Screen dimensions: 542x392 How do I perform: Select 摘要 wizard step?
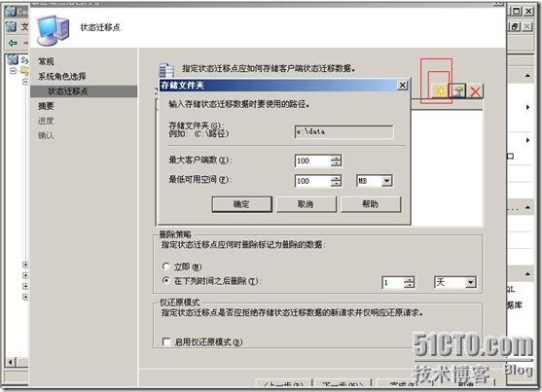coord(46,106)
